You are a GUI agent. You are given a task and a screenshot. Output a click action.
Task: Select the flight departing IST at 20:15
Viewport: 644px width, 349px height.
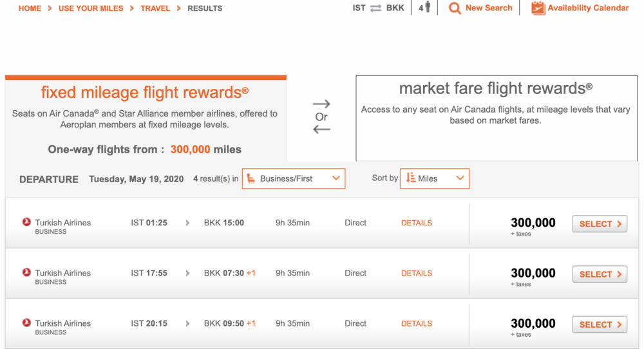(600, 325)
